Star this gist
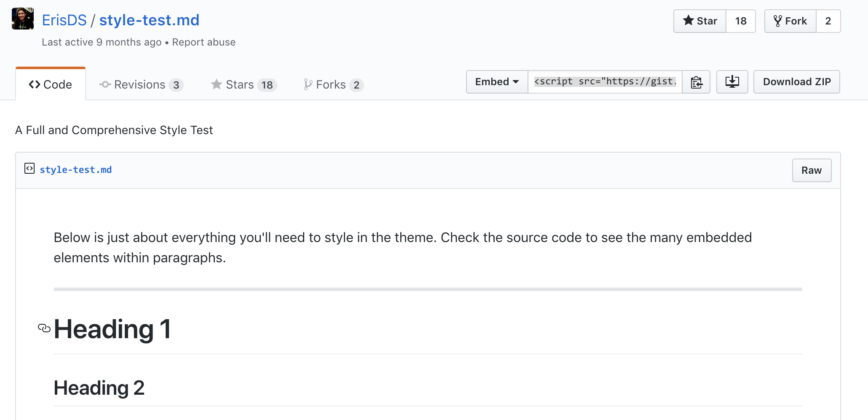868x420 pixels. click(x=700, y=21)
